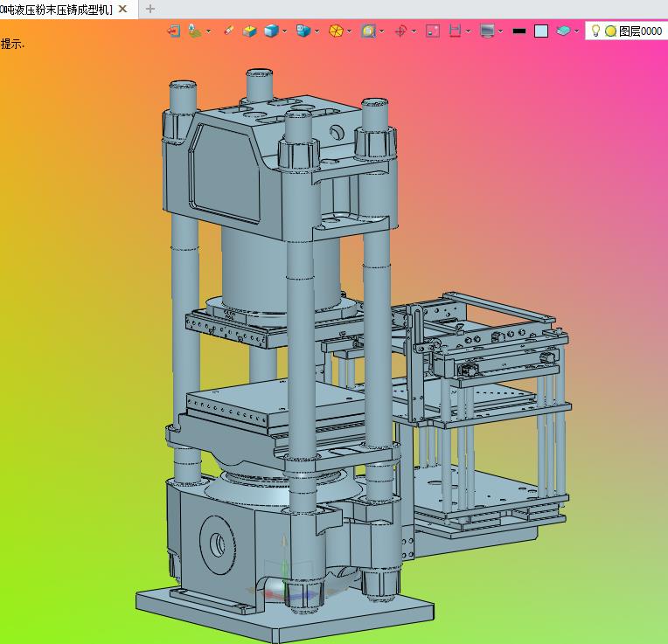Image resolution: width=668 pixels, height=644 pixels.
Task: Select the 图层0000 layer field
Action: click(626, 31)
